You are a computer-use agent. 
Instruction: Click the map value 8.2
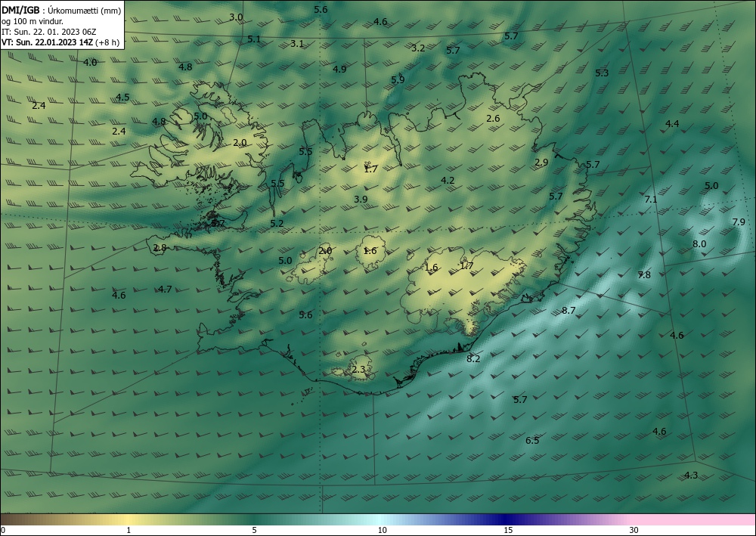(473, 358)
